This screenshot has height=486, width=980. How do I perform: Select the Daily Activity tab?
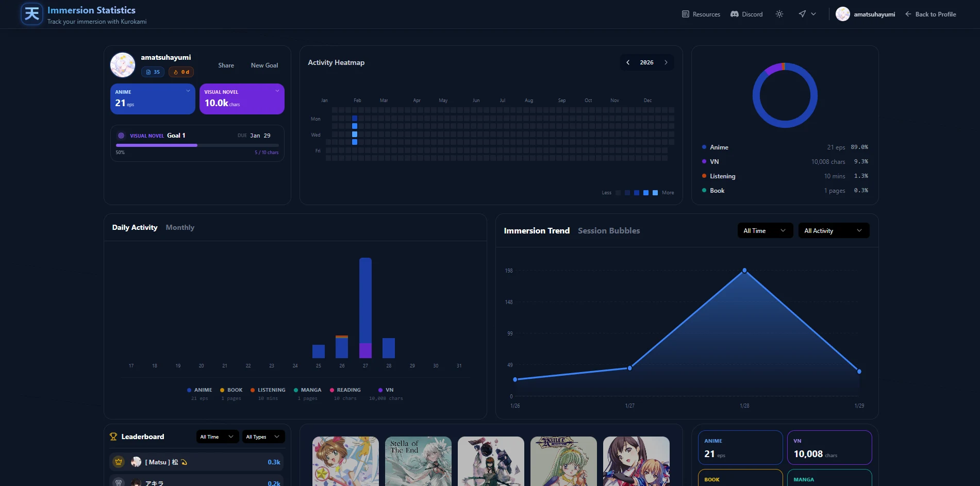tap(135, 227)
